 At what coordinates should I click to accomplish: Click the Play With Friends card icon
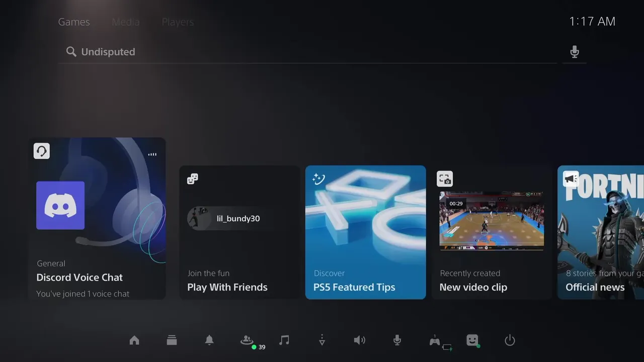click(x=193, y=178)
